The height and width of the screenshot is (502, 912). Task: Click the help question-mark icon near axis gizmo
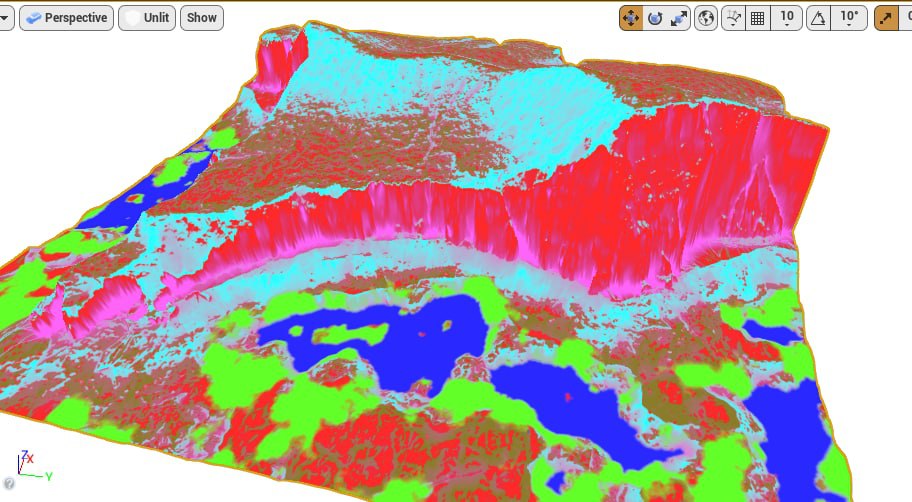(9, 483)
